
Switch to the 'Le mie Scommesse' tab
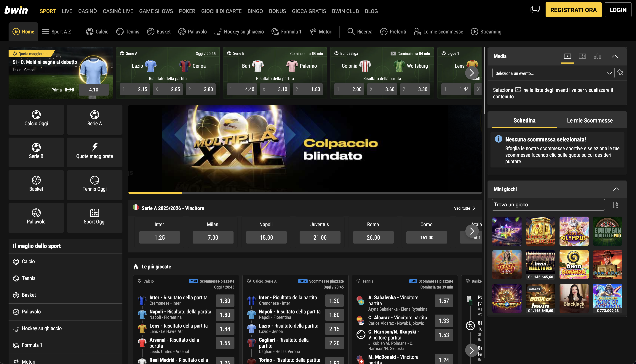click(x=590, y=120)
